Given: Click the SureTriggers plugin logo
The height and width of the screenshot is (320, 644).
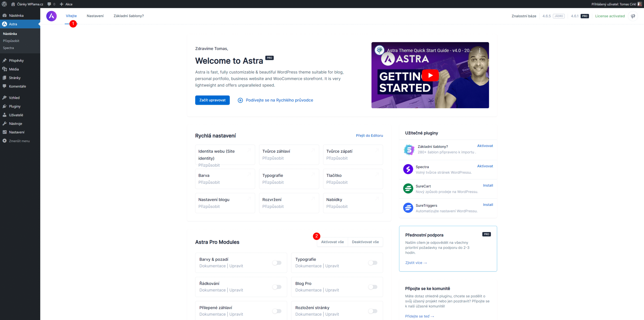Looking at the screenshot, I should [408, 208].
